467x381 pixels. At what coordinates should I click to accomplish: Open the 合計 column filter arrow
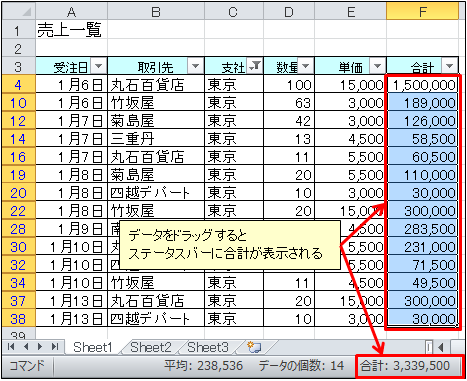449,66
